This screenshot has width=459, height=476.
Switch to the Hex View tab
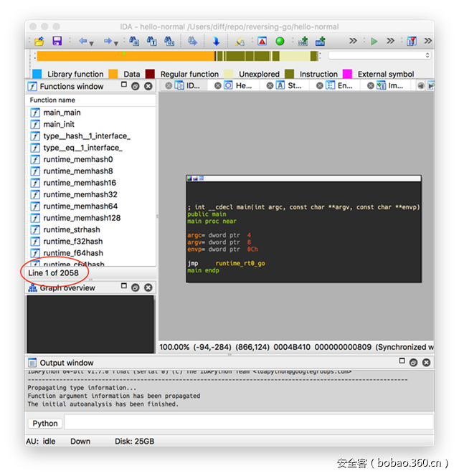(239, 85)
